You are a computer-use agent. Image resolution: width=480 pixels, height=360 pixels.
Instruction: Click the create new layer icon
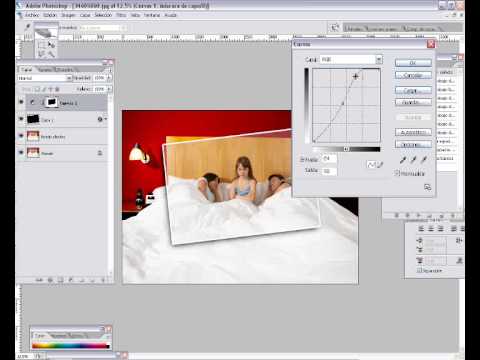[92, 280]
